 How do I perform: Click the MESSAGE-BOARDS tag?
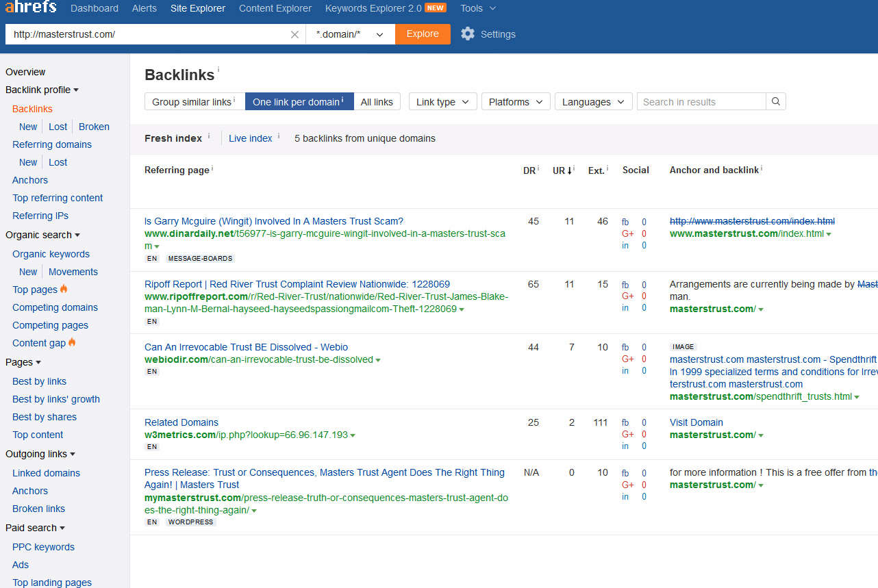coord(200,259)
